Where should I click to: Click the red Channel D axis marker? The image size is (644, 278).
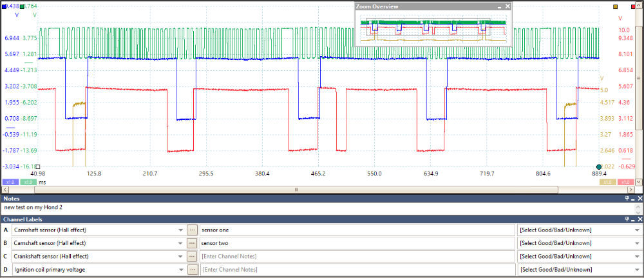point(635,6)
